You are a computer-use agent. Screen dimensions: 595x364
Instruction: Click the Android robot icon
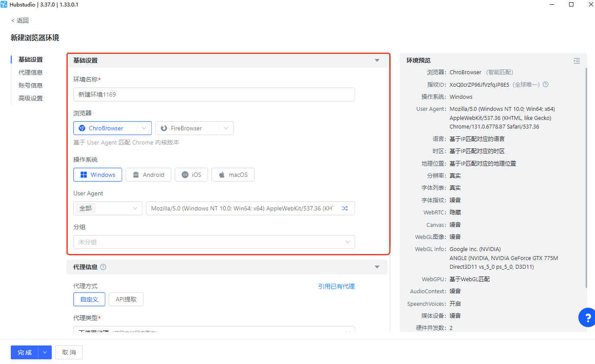136,175
